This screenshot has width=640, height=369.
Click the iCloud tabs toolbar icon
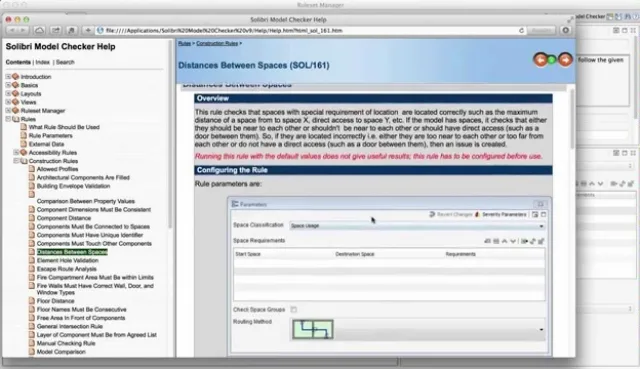tap(40, 31)
